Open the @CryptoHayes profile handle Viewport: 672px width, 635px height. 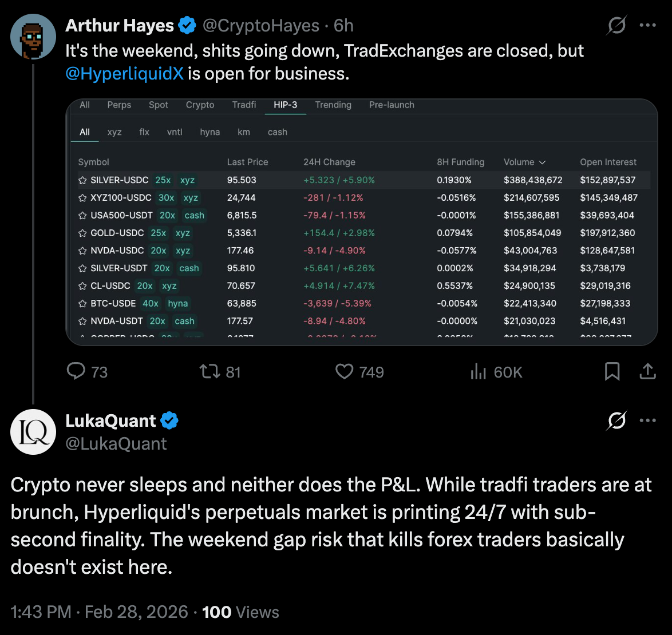coord(260,26)
